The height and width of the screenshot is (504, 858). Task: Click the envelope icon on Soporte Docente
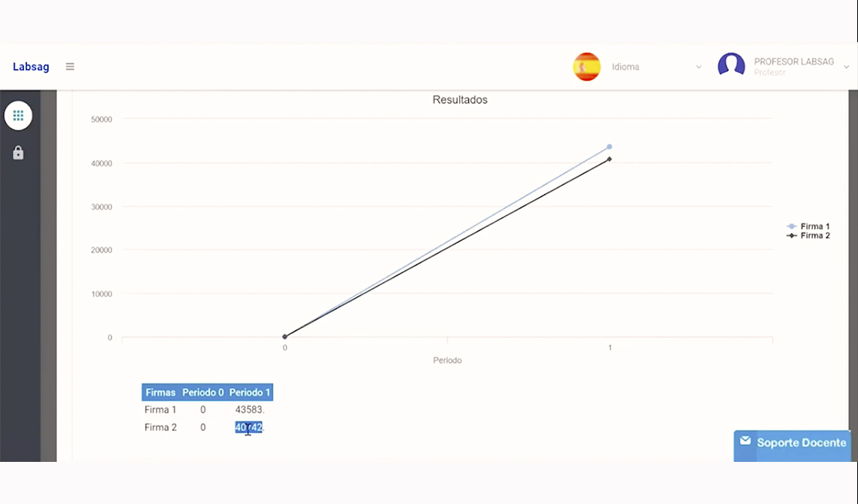pos(745,441)
